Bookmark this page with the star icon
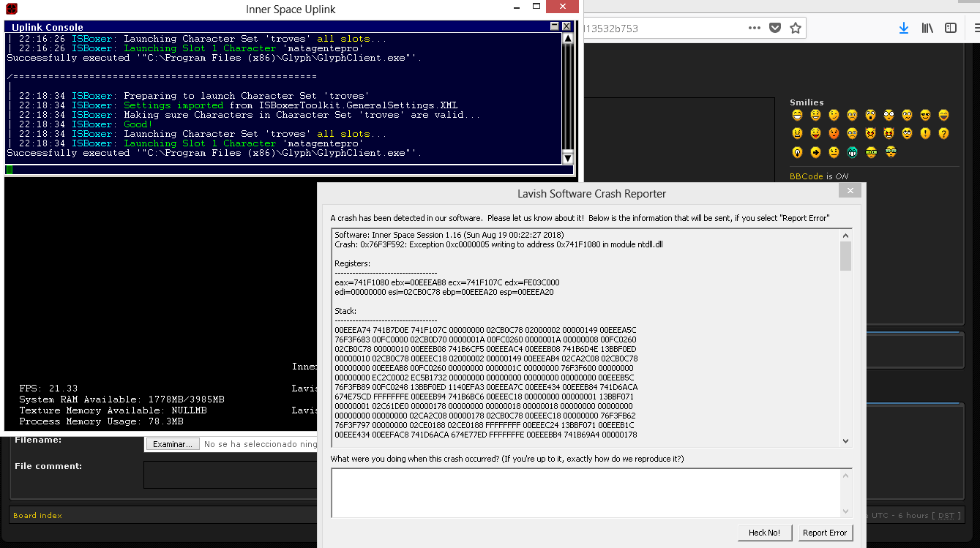This screenshot has width=980, height=548. point(796,28)
